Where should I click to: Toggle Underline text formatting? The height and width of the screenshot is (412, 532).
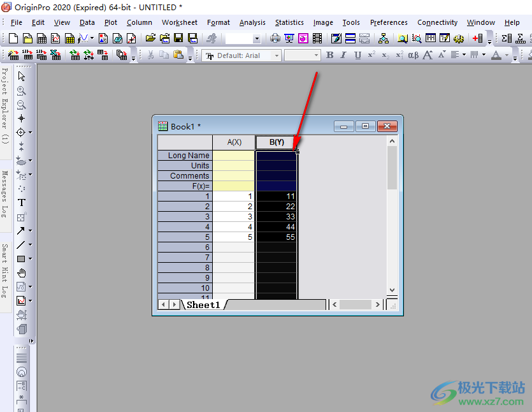pos(357,55)
